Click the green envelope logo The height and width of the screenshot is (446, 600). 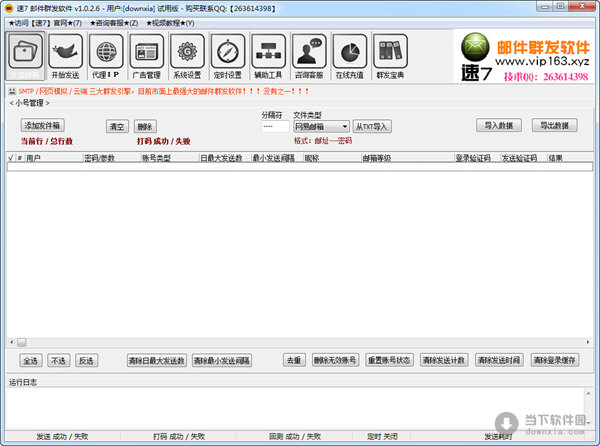(x=475, y=47)
